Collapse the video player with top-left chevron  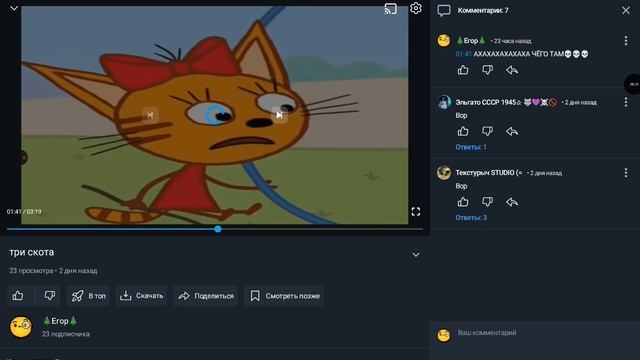pyautogui.click(x=14, y=8)
